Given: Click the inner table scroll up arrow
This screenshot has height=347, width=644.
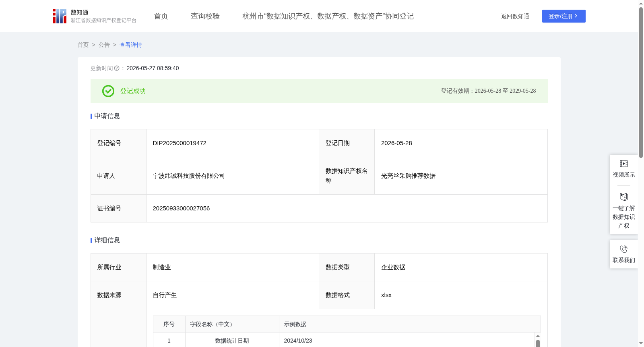Looking at the screenshot, I should pyautogui.click(x=538, y=336).
